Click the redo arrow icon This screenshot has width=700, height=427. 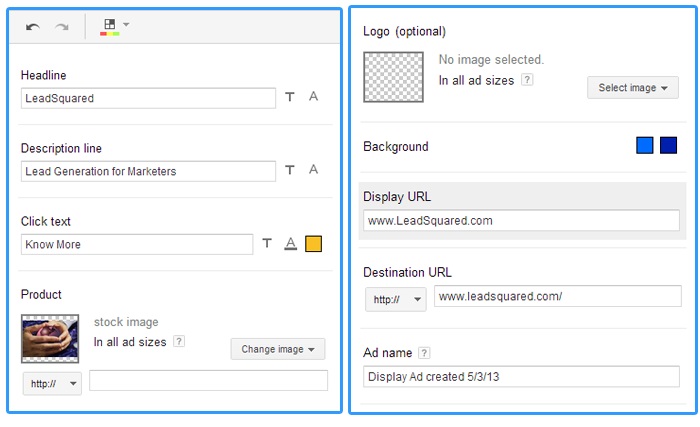pos(62,27)
